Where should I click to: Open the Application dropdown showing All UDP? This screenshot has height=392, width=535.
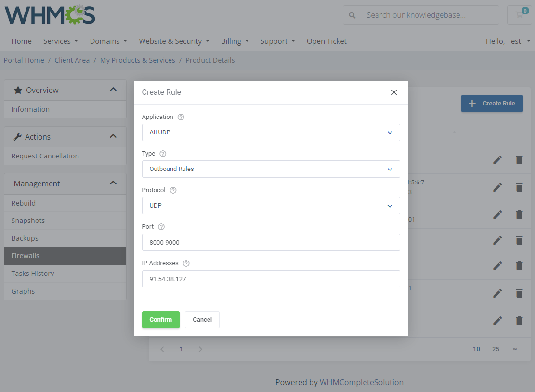tap(271, 132)
